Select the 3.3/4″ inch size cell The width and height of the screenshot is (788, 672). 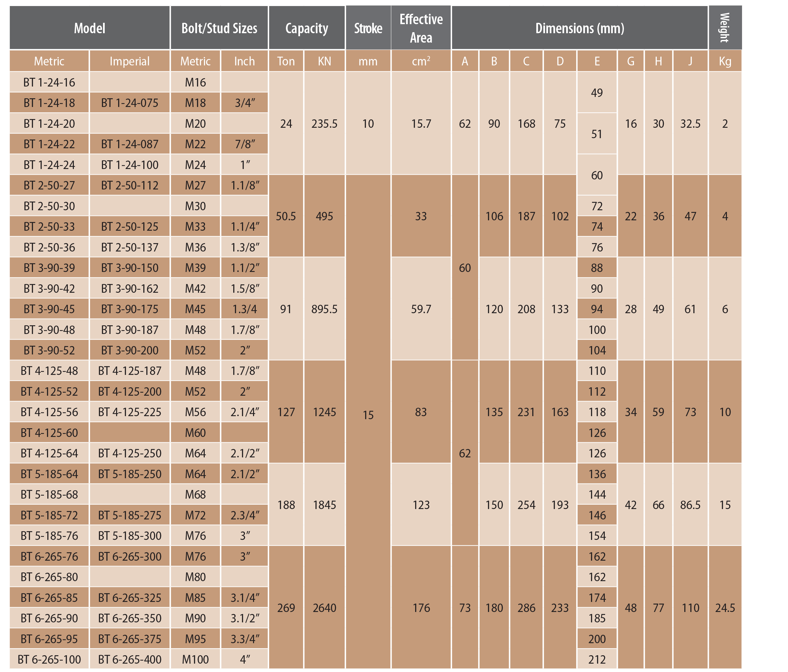point(245,639)
